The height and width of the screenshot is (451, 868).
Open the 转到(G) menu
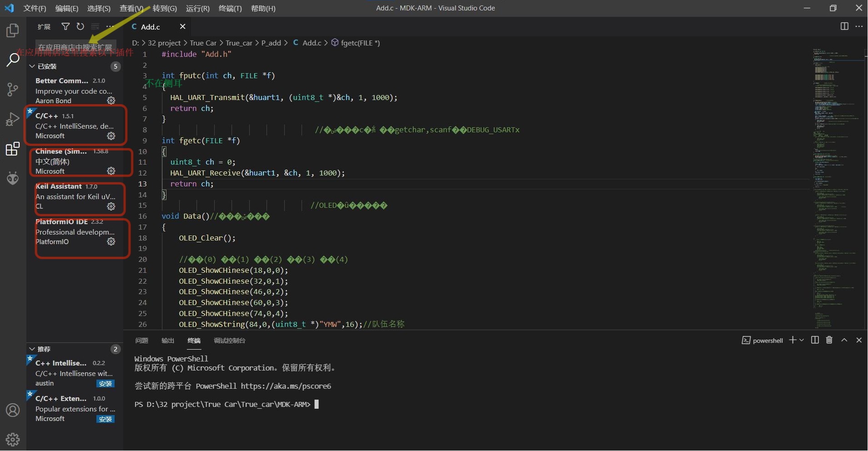point(165,8)
